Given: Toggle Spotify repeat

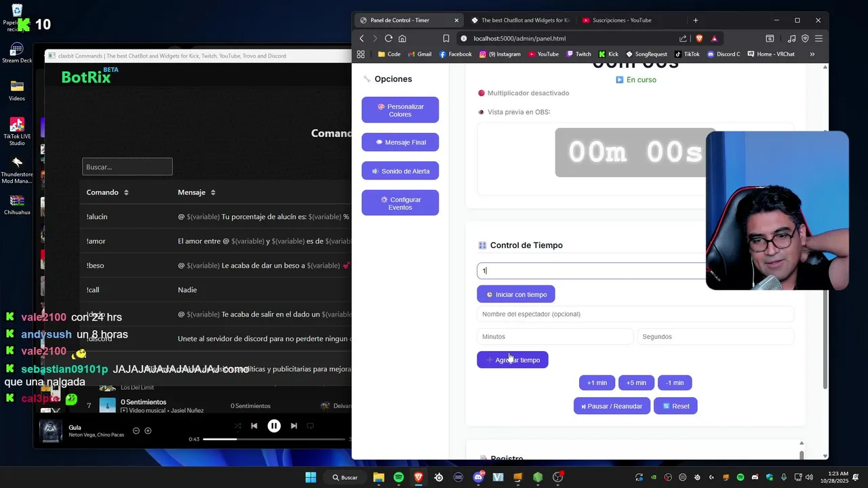Looking at the screenshot, I should click(x=310, y=426).
